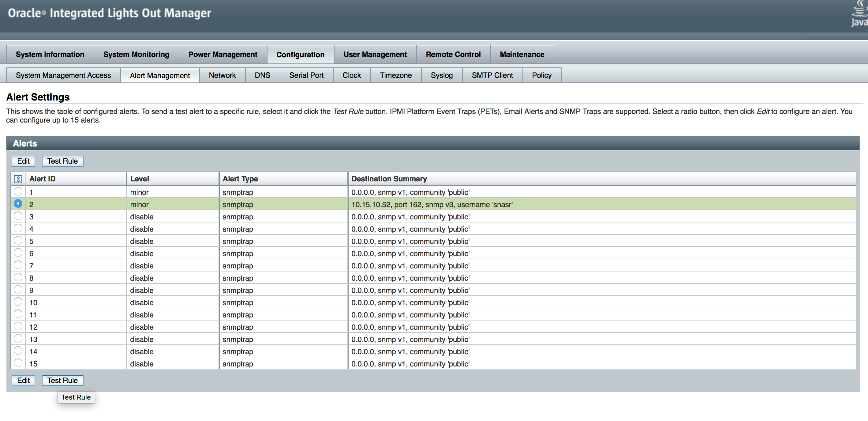Click the bottom Test Rule button
This screenshot has width=868, height=421.
pos(62,380)
